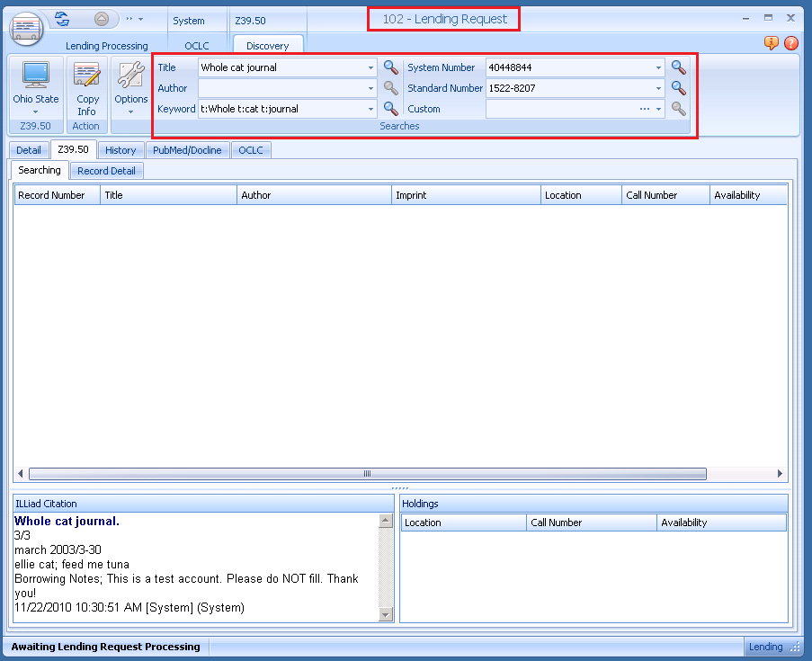The image size is (812, 661).
Task: Click the System Number search magnifier
Action: click(x=678, y=67)
